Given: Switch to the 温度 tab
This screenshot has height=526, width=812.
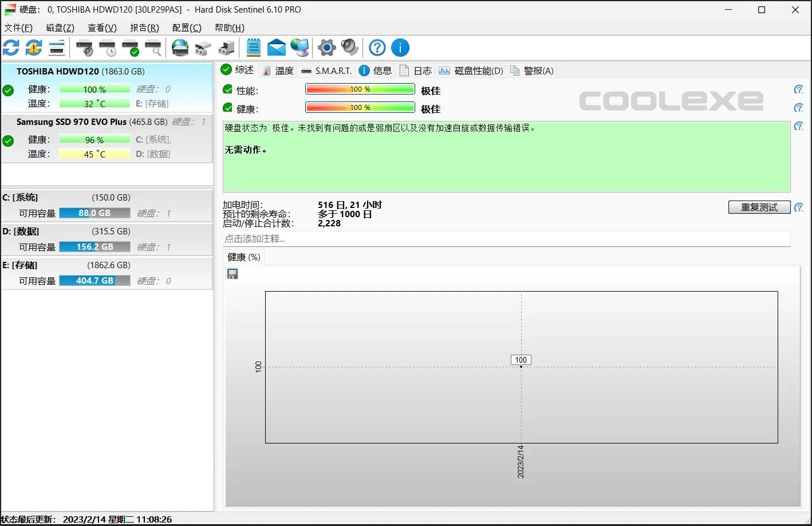Looking at the screenshot, I should (x=278, y=70).
